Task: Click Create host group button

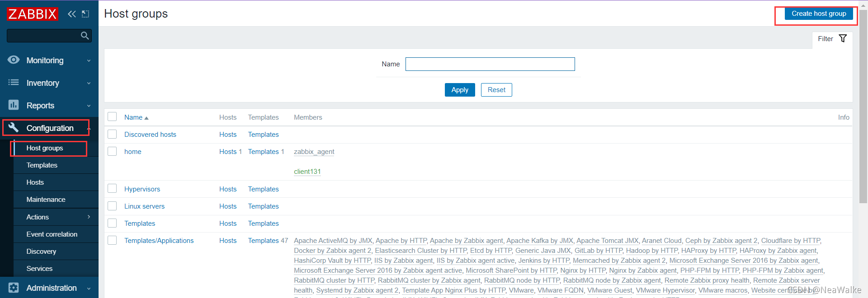Action: 819,14
